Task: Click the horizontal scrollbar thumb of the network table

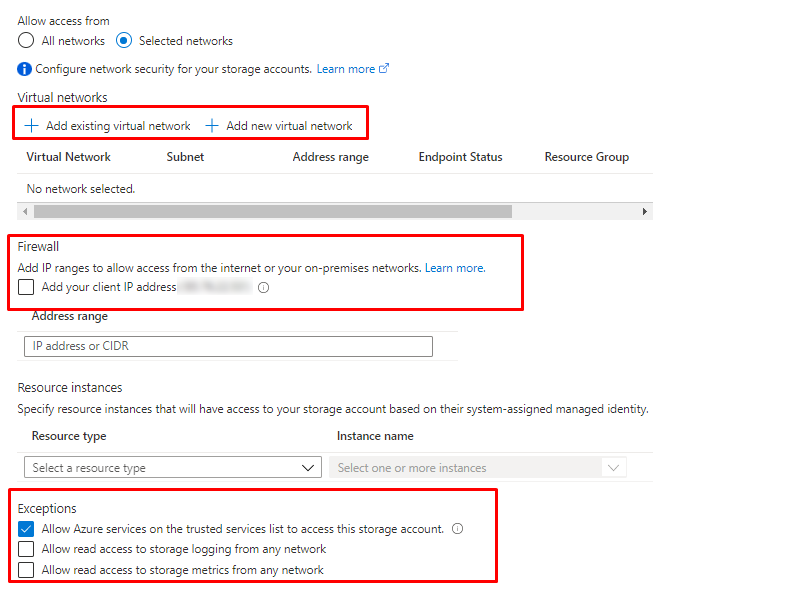Action: pos(272,212)
